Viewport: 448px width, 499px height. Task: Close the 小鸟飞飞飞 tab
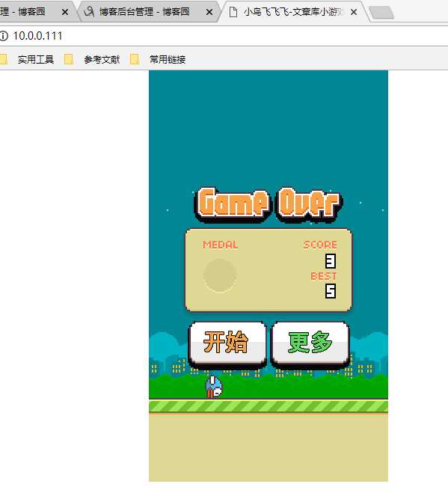coord(354,13)
